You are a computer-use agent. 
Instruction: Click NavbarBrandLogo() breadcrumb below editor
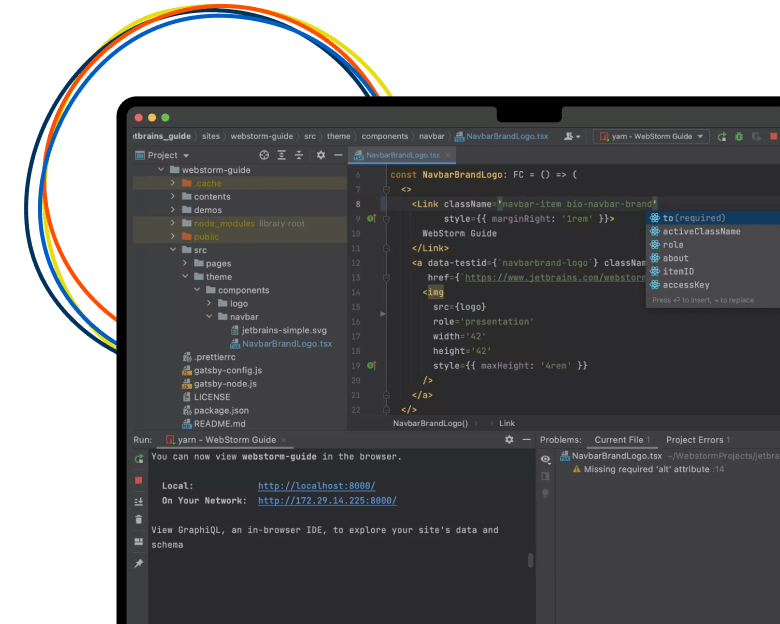click(x=430, y=423)
